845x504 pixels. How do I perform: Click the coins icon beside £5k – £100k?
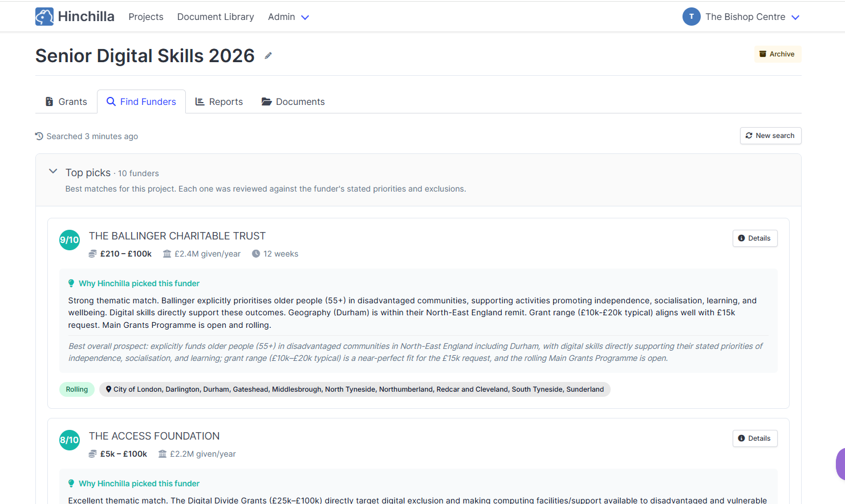[x=92, y=454]
